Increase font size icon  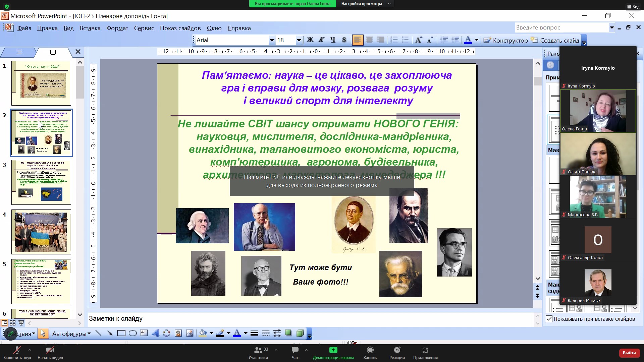418,40
